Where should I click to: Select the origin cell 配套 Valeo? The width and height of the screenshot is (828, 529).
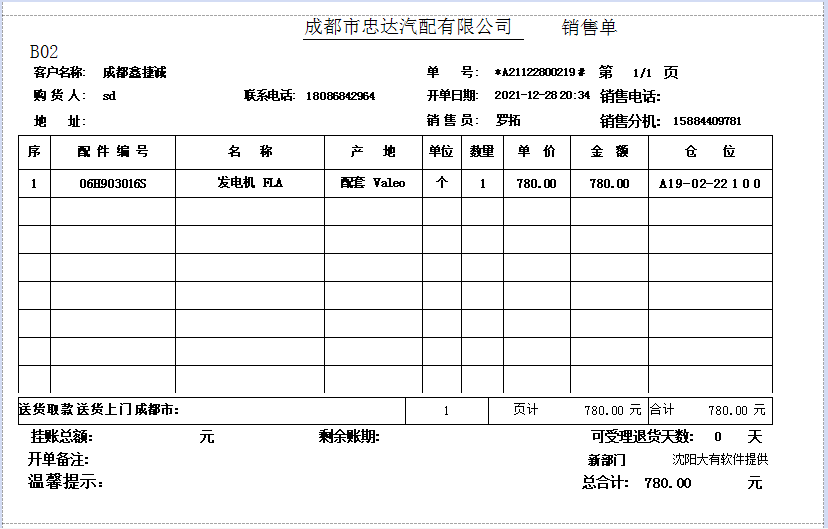(373, 183)
